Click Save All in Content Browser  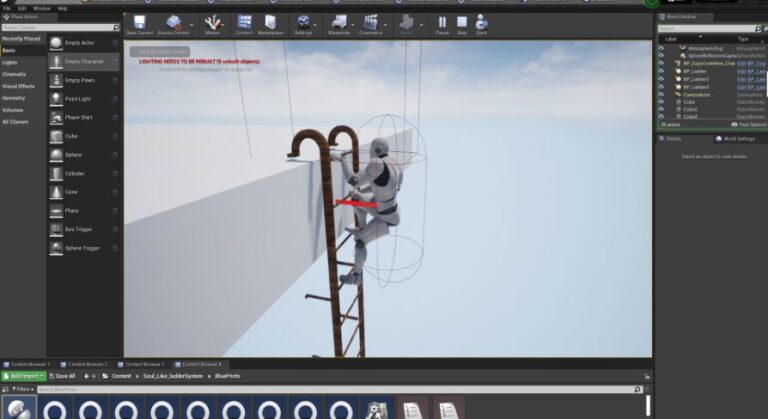point(62,376)
